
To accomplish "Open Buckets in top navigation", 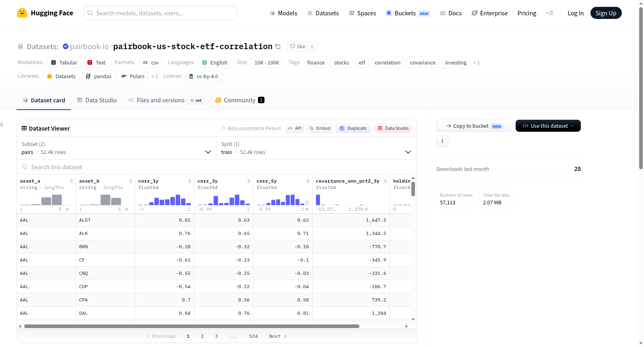I will tap(408, 13).
